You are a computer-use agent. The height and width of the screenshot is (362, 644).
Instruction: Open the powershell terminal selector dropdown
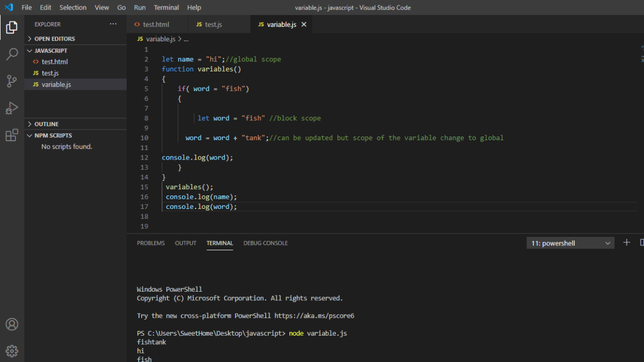[x=570, y=243]
